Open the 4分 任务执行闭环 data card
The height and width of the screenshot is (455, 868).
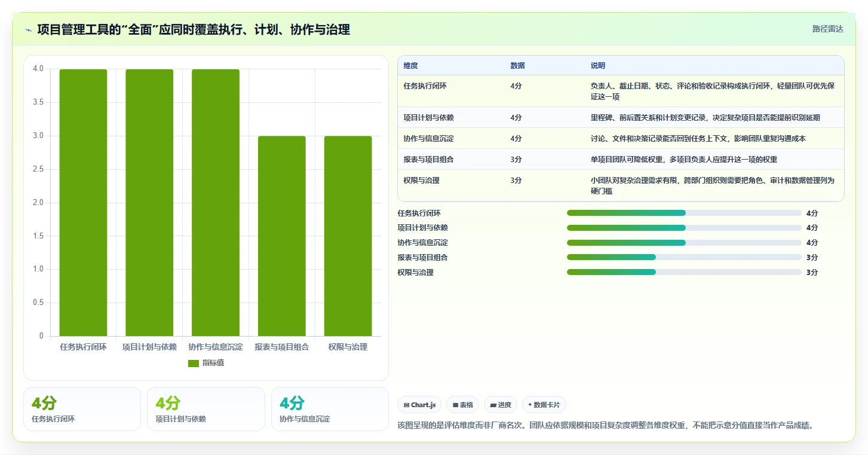point(82,409)
